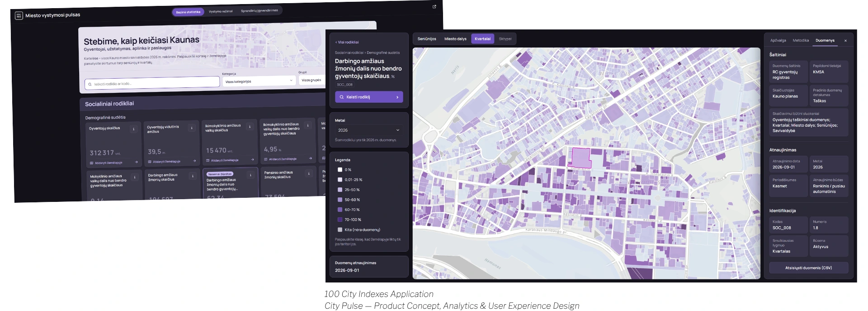Click the Atsisiųsti duomenis (CSV) button
This screenshot has width=868, height=311.
click(808, 268)
